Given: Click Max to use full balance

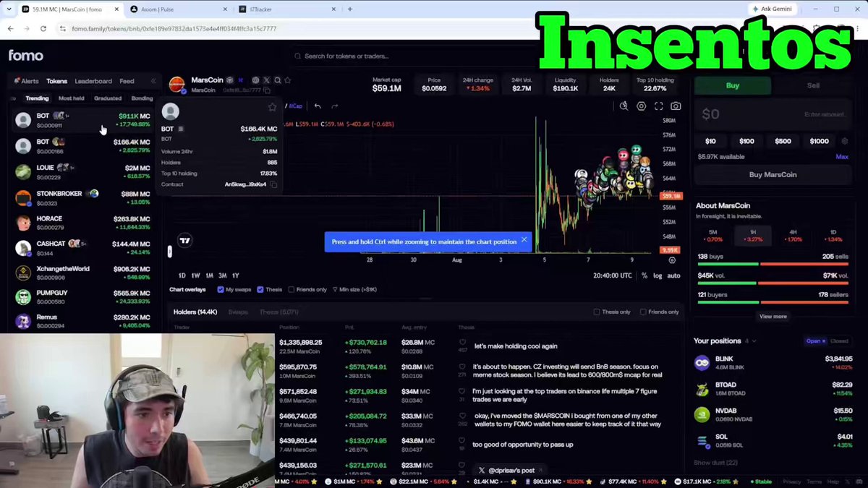Looking at the screenshot, I should (x=842, y=156).
